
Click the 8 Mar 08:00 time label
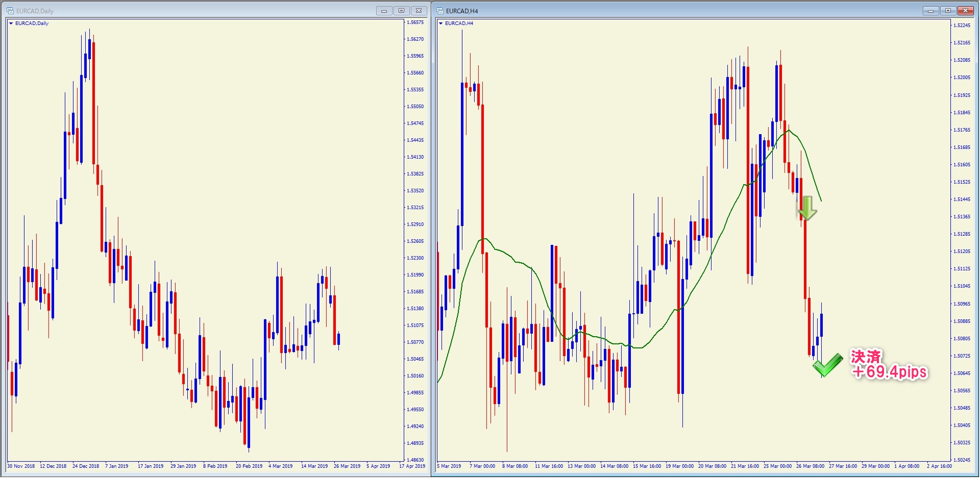tap(515, 466)
